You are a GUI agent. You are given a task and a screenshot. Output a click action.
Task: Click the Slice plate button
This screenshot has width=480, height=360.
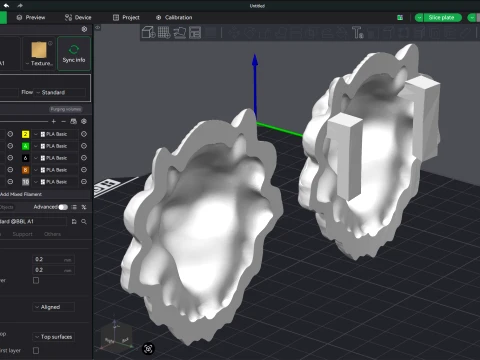pyautogui.click(x=442, y=18)
